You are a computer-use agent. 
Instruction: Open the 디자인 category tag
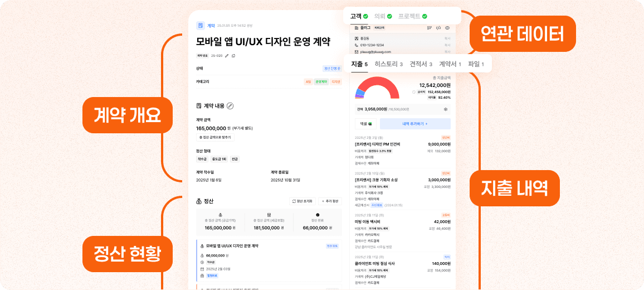point(336,82)
